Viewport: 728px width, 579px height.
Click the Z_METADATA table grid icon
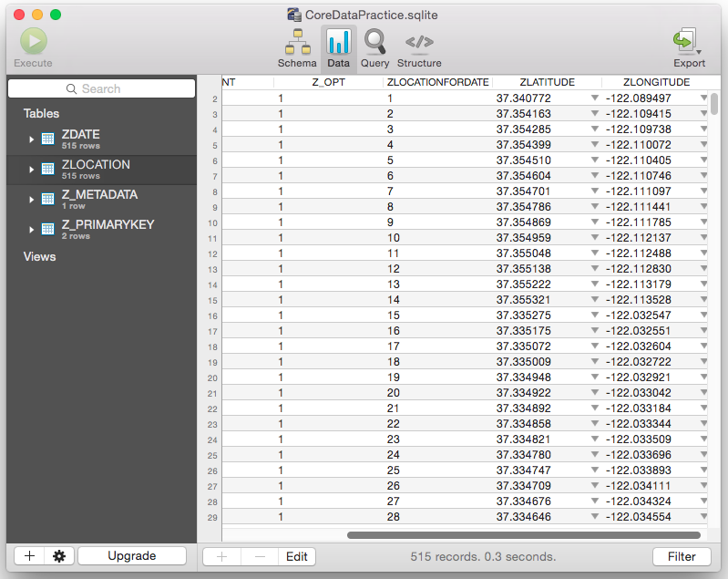pyautogui.click(x=47, y=199)
